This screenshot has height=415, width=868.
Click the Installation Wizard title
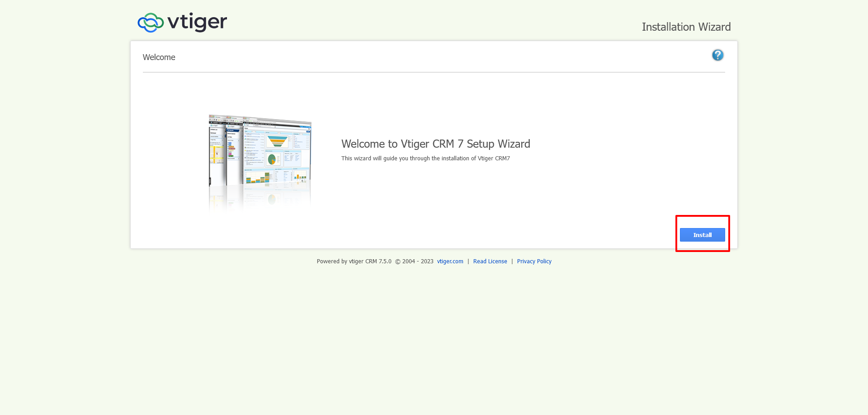(686, 27)
